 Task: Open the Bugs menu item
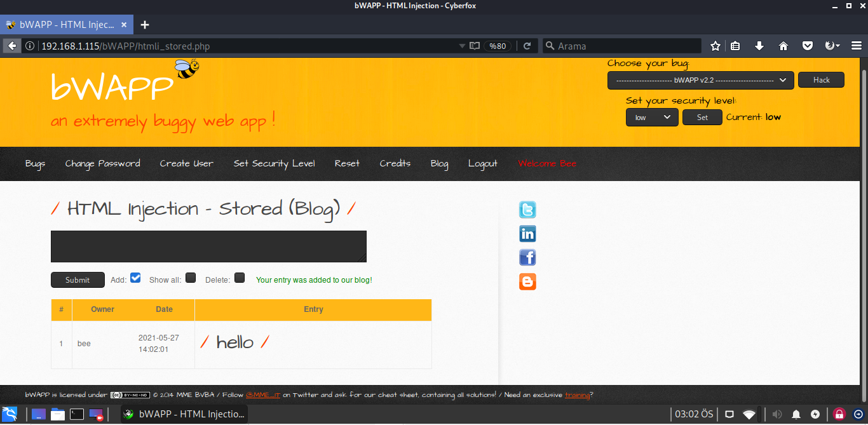[36, 164]
